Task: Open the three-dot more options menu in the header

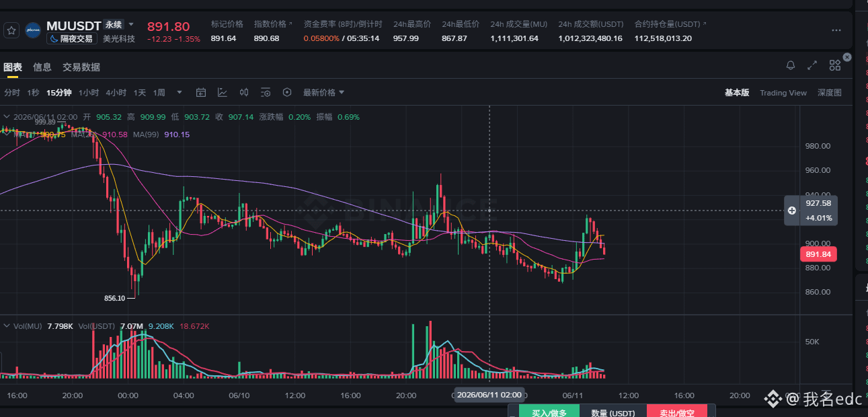Action: click(836, 30)
